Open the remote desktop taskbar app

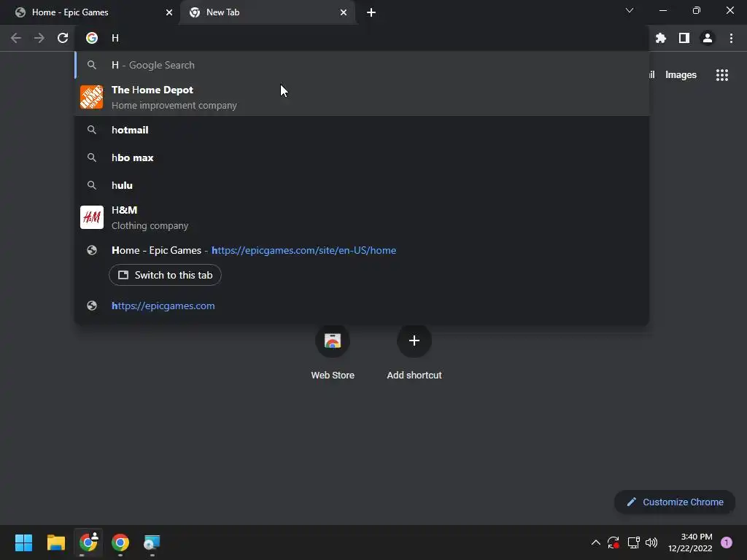[152, 542]
